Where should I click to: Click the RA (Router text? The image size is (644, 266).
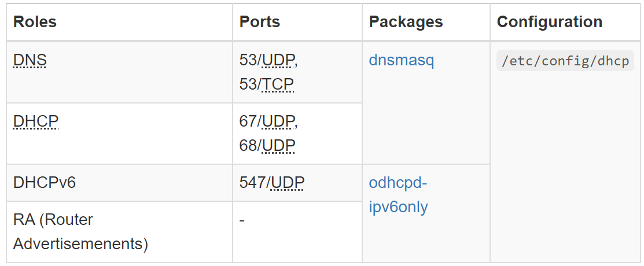click(53, 220)
